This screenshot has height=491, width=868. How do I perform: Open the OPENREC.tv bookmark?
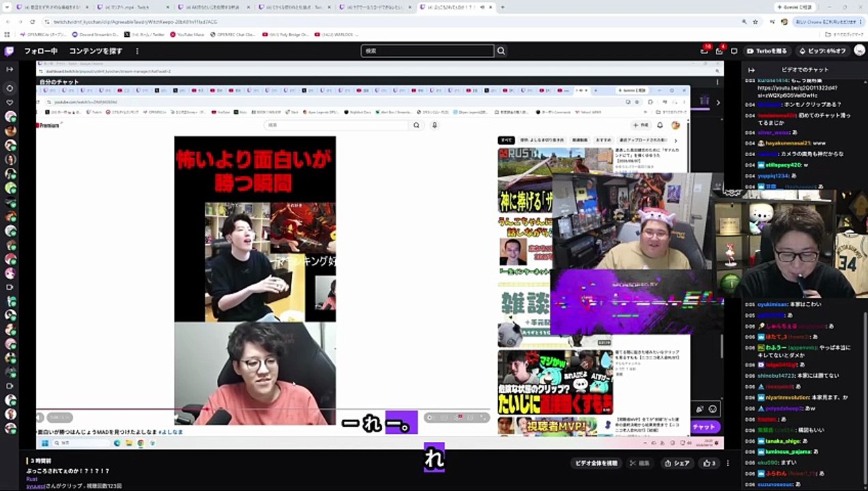[x=43, y=34]
